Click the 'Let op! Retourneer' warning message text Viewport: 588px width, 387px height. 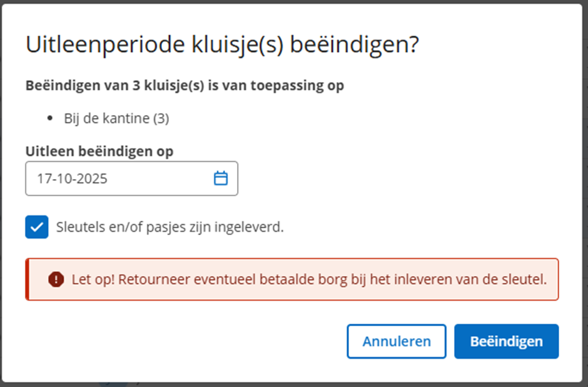pos(309,279)
